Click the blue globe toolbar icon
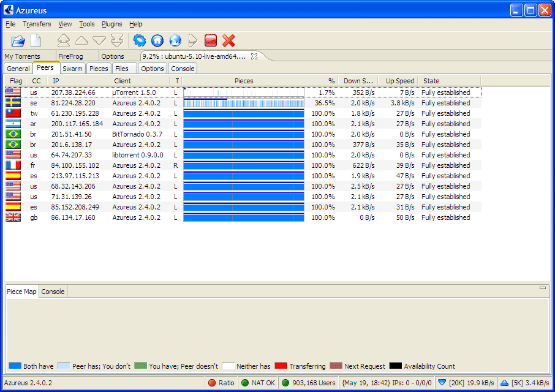The width and height of the screenshot is (555, 392). (175, 40)
